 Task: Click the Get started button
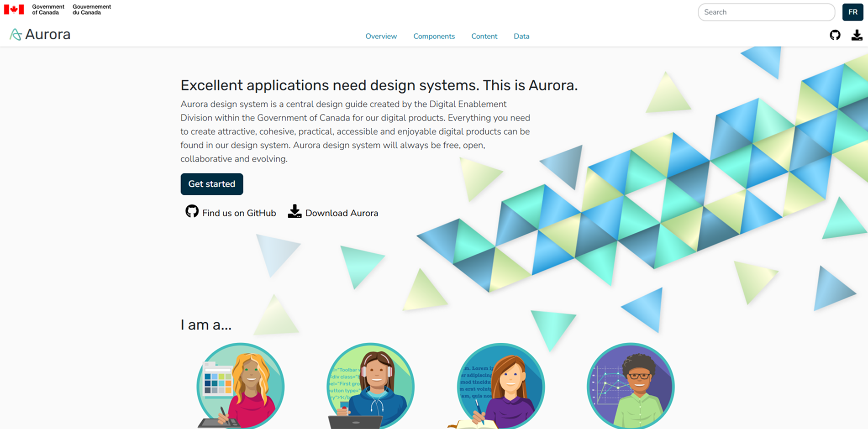(x=212, y=184)
